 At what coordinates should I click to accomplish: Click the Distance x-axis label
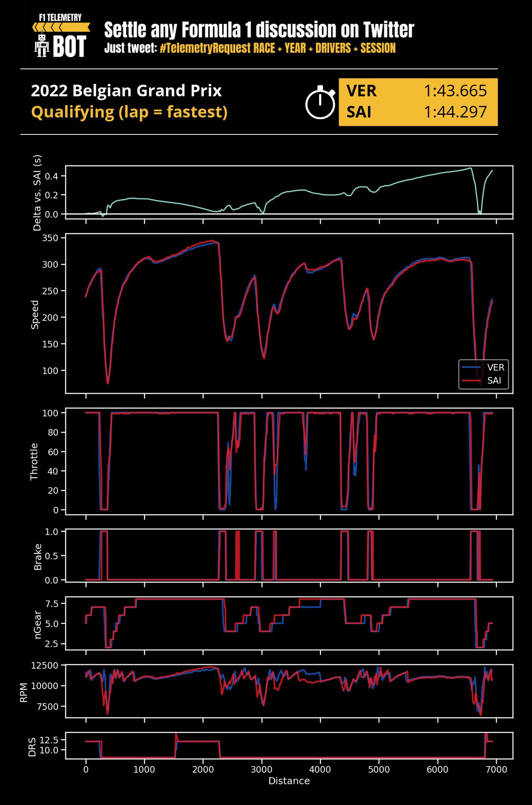point(289,781)
